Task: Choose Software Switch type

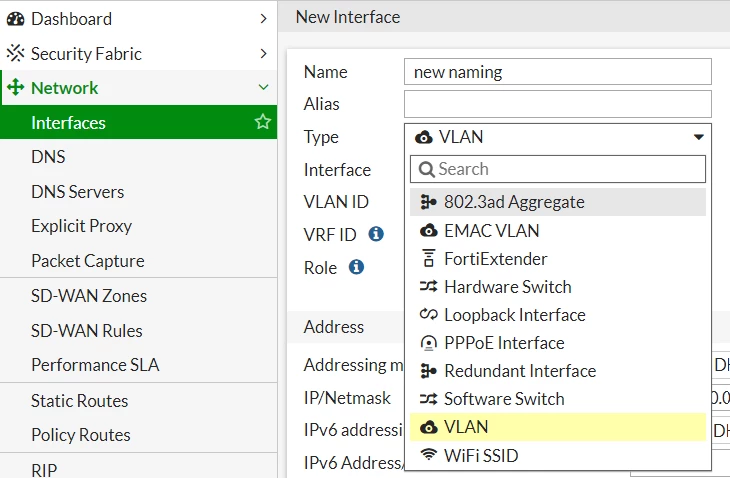Action: point(558,399)
